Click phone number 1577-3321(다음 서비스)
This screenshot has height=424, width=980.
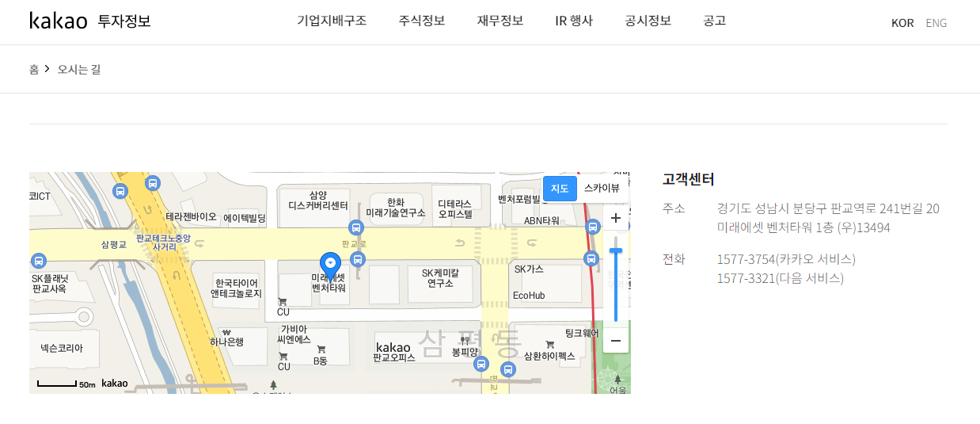point(780,278)
